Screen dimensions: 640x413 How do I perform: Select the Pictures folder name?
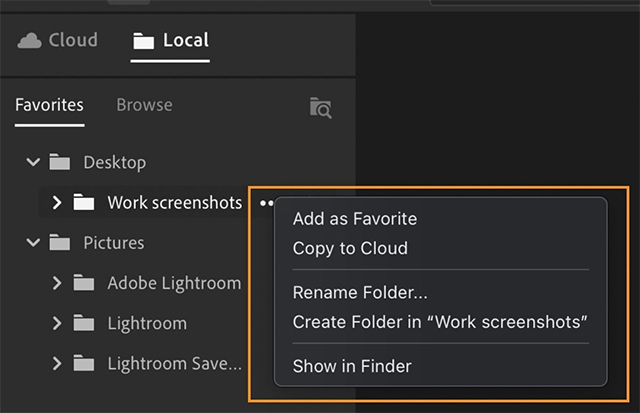114,243
